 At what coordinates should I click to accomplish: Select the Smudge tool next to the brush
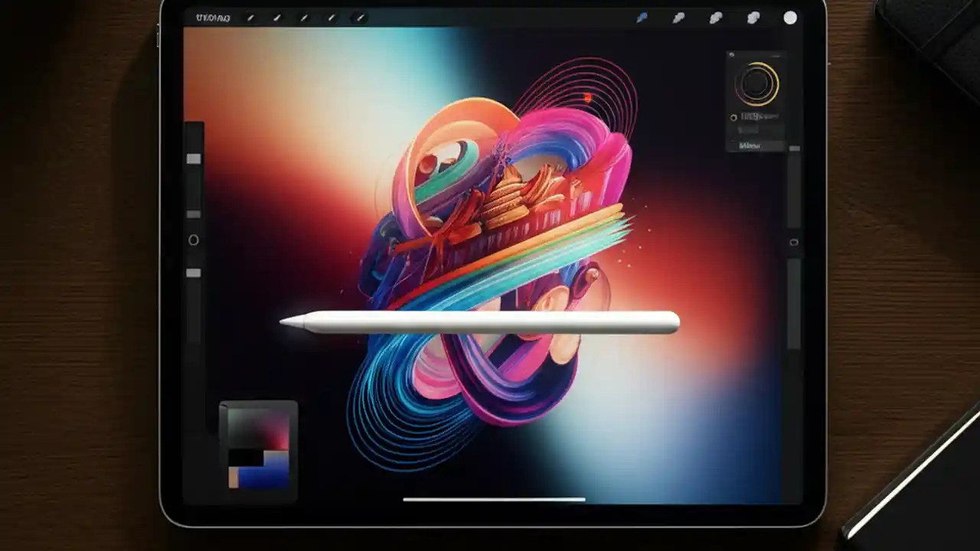679,17
